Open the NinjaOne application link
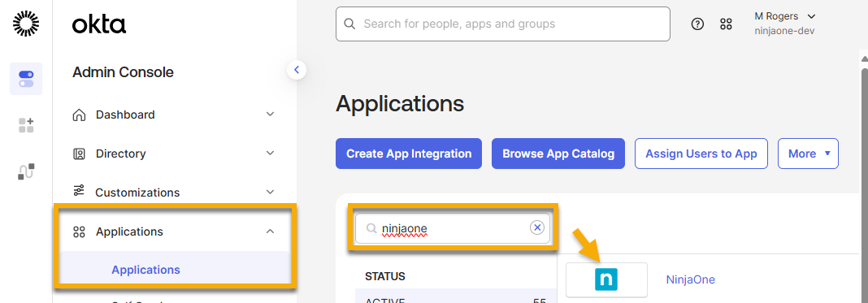The height and width of the screenshot is (303, 868). 690,279
